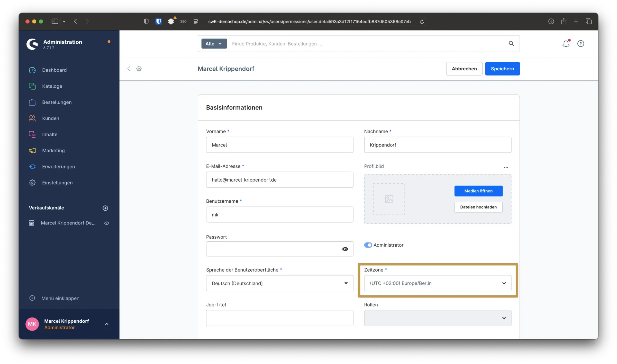Show the password with eye icon

[345, 249]
